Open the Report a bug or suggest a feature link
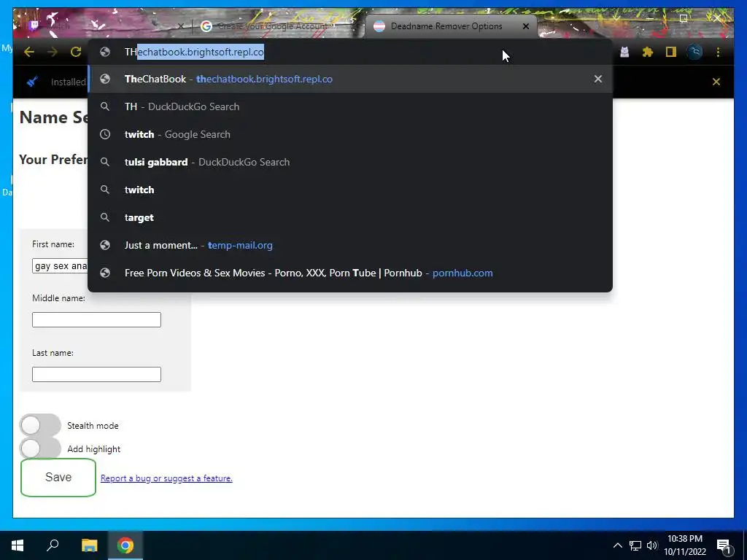Viewport: 747px width, 560px height. 166,478
